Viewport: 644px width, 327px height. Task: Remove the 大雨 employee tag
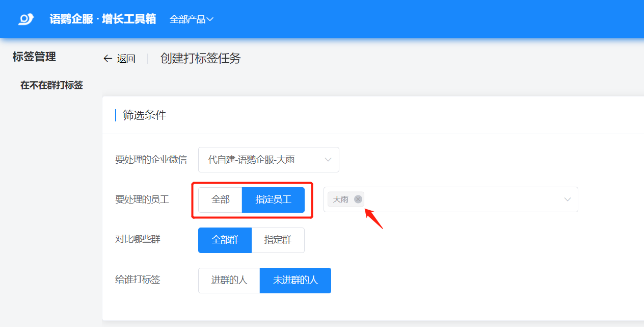coord(358,199)
